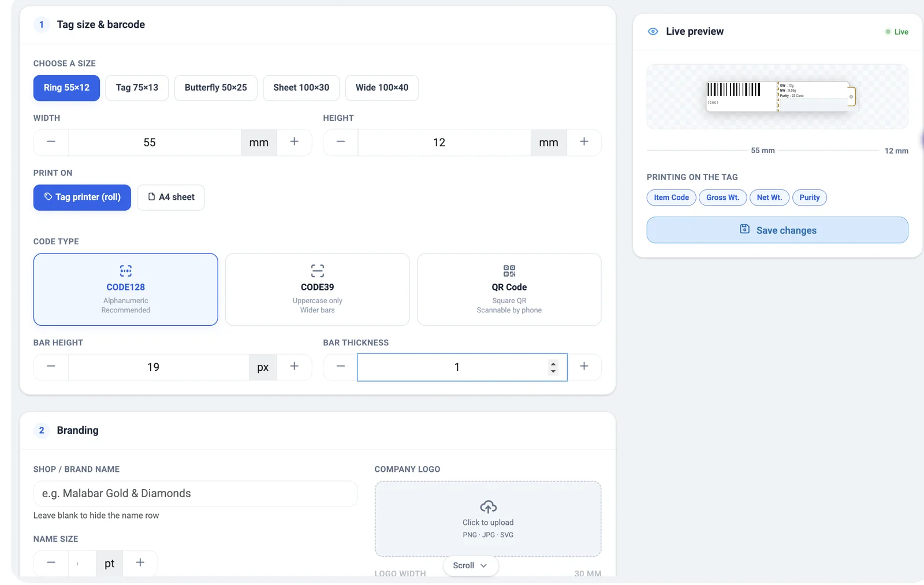Pick the QR Code type card
Viewport: 924px width, 585px height.
(x=509, y=289)
